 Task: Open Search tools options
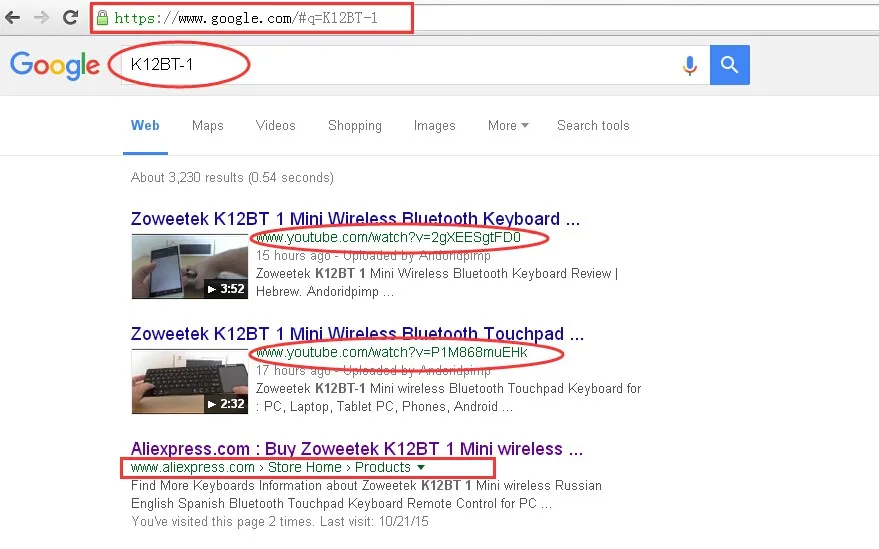[593, 126]
